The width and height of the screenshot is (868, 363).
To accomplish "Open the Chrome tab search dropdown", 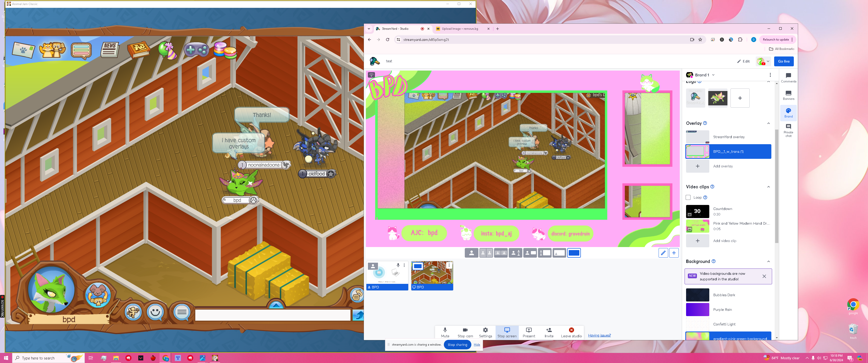I will 369,29.
